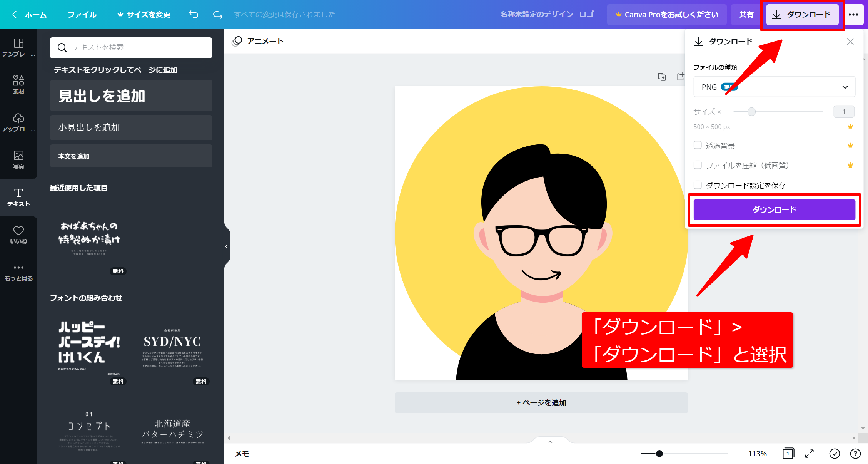The width and height of the screenshot is (868, 464).
Task: Click the size multiplier value field
Action: click(844, 112)
